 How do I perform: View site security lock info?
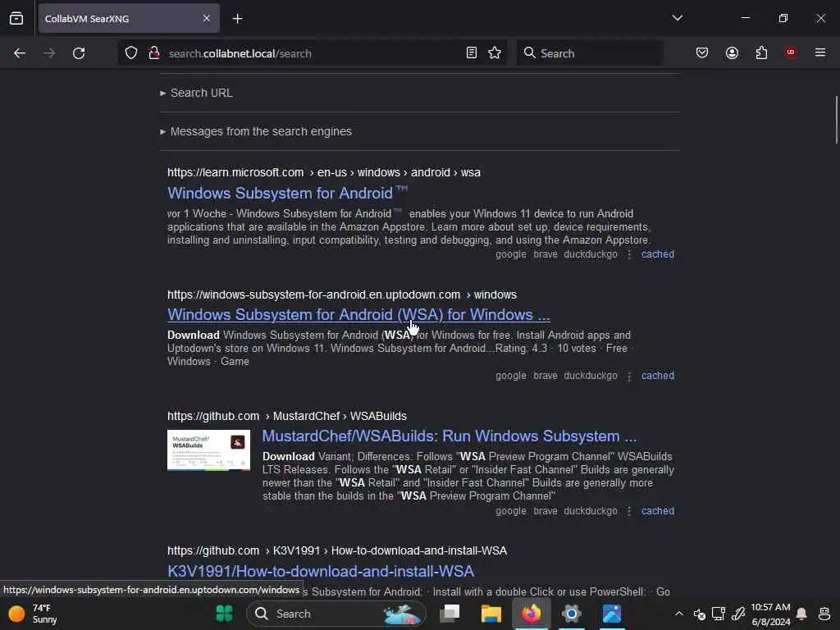[154, 52]
